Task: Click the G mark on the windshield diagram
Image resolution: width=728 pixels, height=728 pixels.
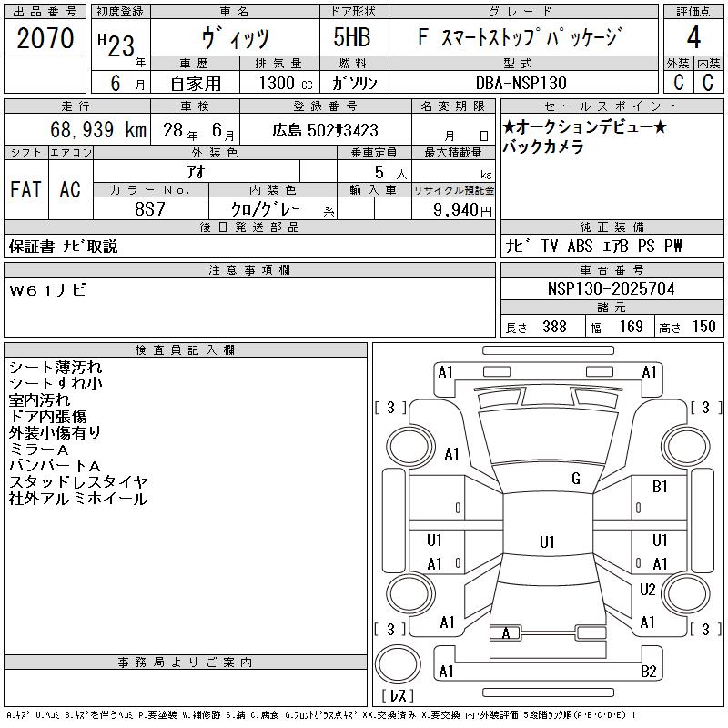Action: (x=575, y=479)
